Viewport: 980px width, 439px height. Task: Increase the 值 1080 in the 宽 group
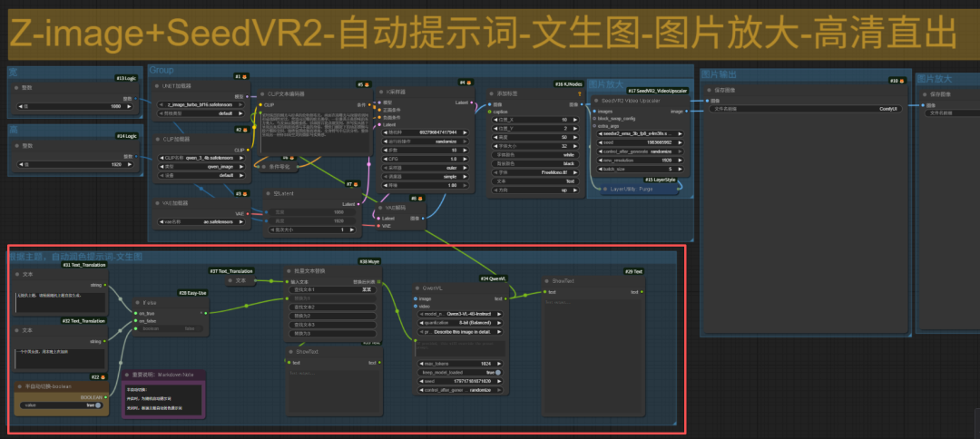pyautogui.click(x=130, y=107)
